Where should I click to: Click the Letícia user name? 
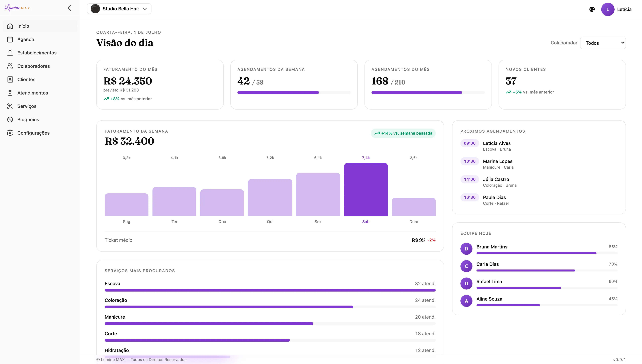[624, 10]
